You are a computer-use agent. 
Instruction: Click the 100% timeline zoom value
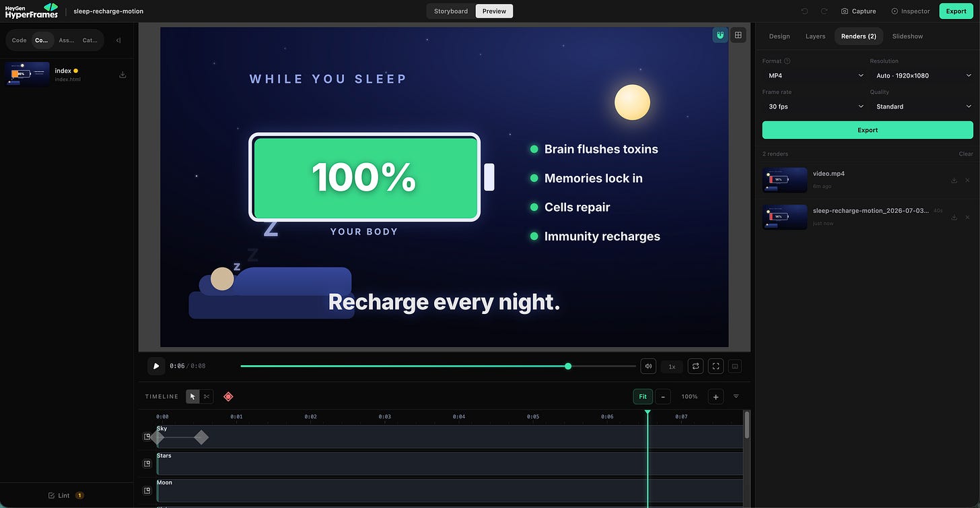point(689,397)
